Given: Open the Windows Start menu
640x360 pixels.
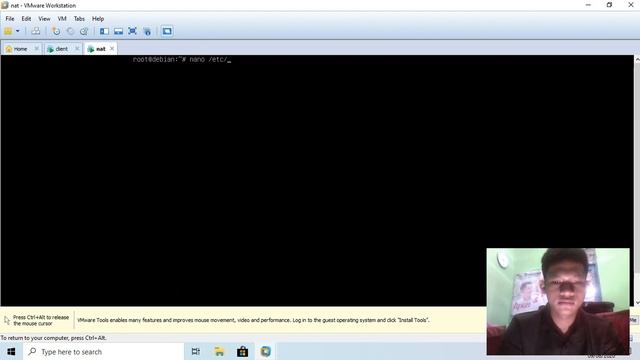Looking at the screenshot, I should point(11,351).
